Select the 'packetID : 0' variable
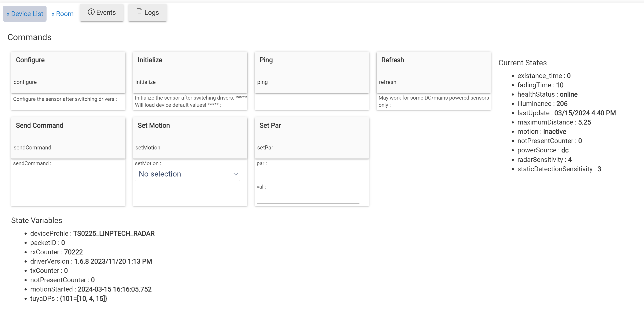The width and height of the screenshot is (644, 312). 48,242
